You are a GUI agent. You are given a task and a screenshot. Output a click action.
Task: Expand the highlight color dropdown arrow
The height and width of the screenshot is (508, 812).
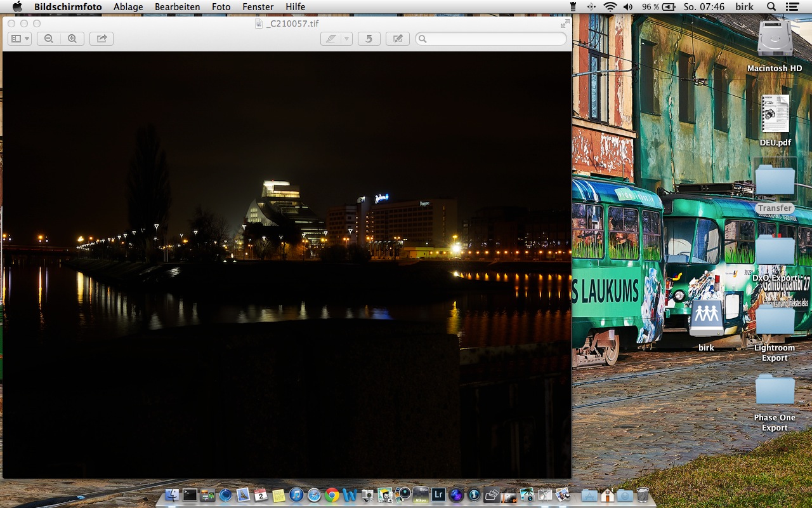click(346, 39)
